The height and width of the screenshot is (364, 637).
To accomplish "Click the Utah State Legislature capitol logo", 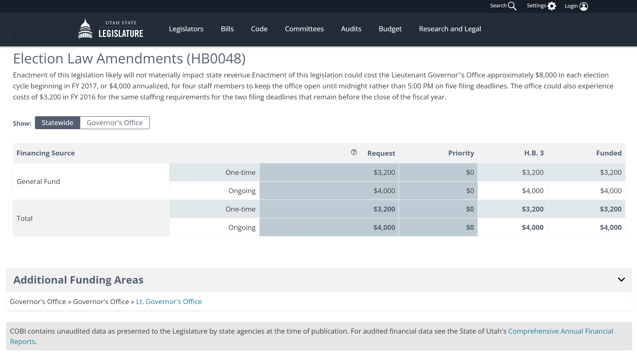I will (x=85, y=29).
